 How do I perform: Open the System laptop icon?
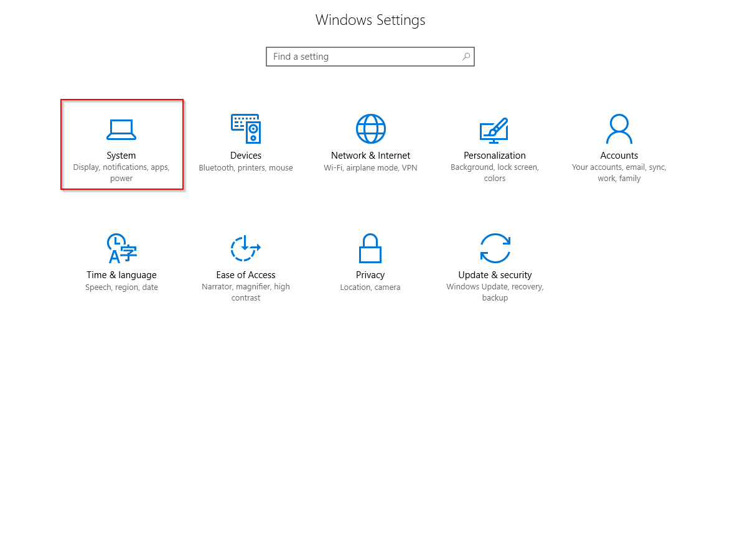121,130
